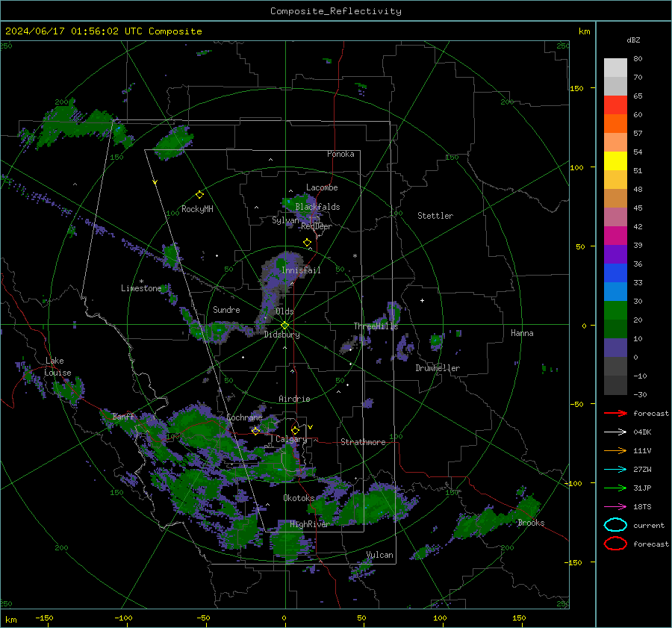Viewport: 672px width, 628px height.
Task: Click the Composite_Reflectivity title
Action: [x=336, y=11]
